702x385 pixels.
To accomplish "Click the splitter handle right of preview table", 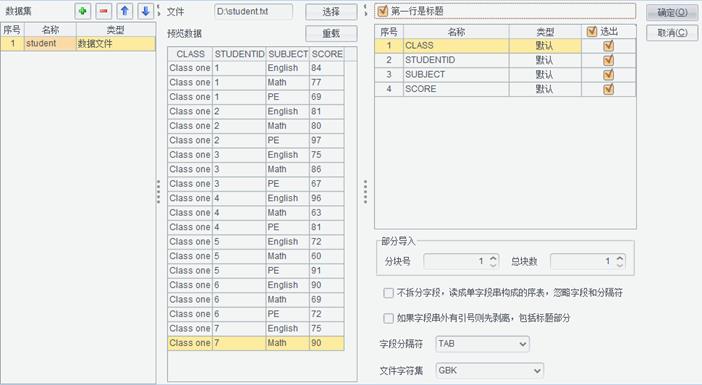I will click(365, 192).
